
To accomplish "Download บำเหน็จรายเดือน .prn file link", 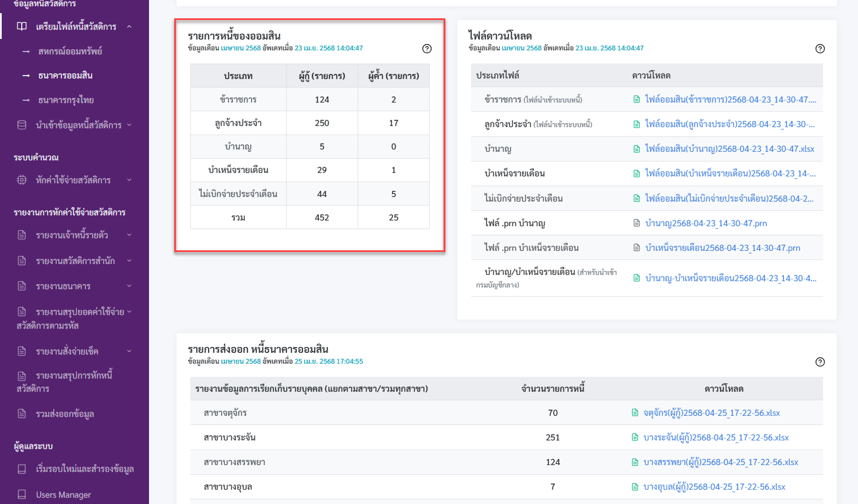I will point(723,248).
